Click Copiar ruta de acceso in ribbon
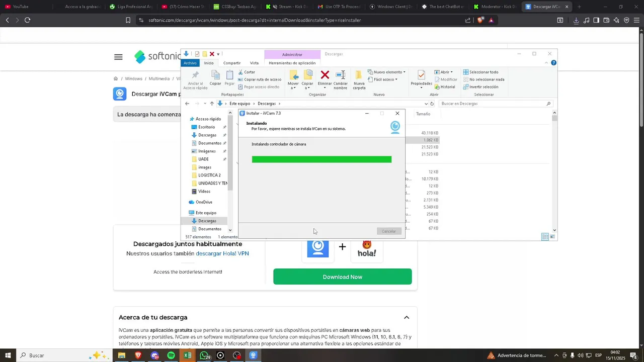 [x=260, y=79]
